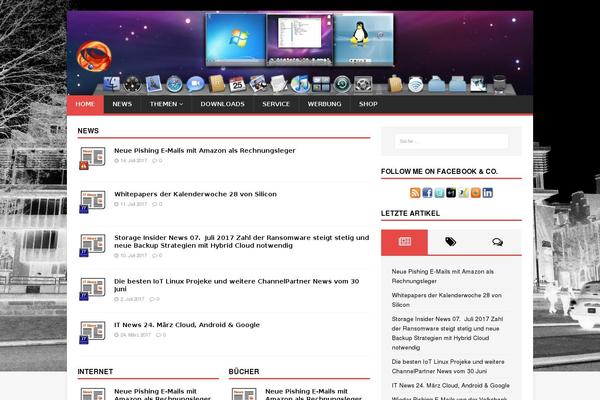600x400 pixels.
Task: Open Bücher section article 'Neue Pishing E-Mails mit'
Action: pyautogui.click(x=313, y=394)
